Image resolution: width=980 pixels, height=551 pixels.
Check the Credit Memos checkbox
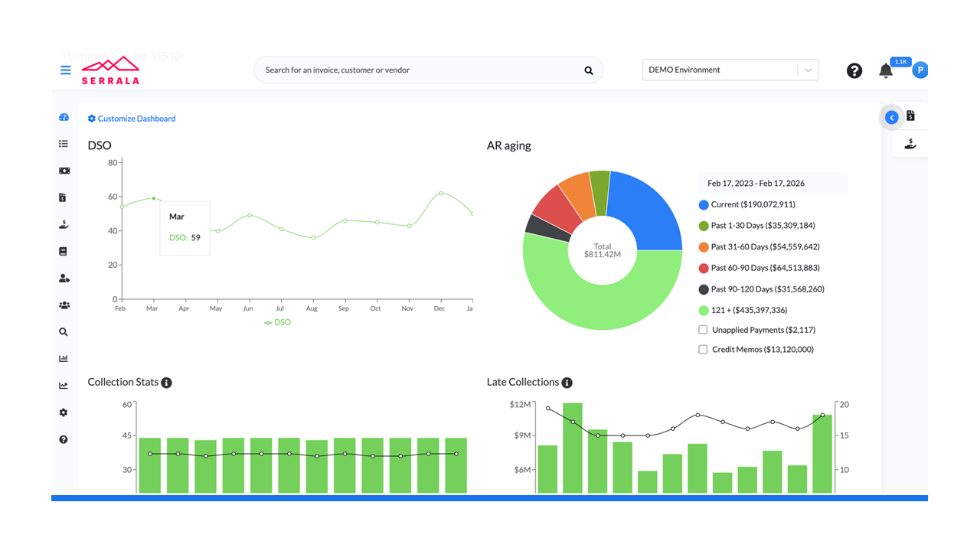[x=703, y=350]
